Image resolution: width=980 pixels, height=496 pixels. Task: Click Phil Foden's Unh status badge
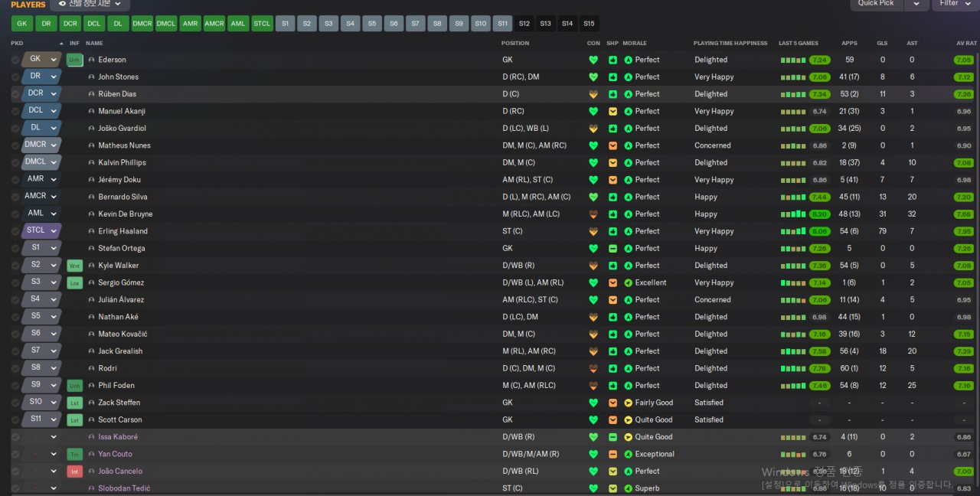tap(74, 386)
